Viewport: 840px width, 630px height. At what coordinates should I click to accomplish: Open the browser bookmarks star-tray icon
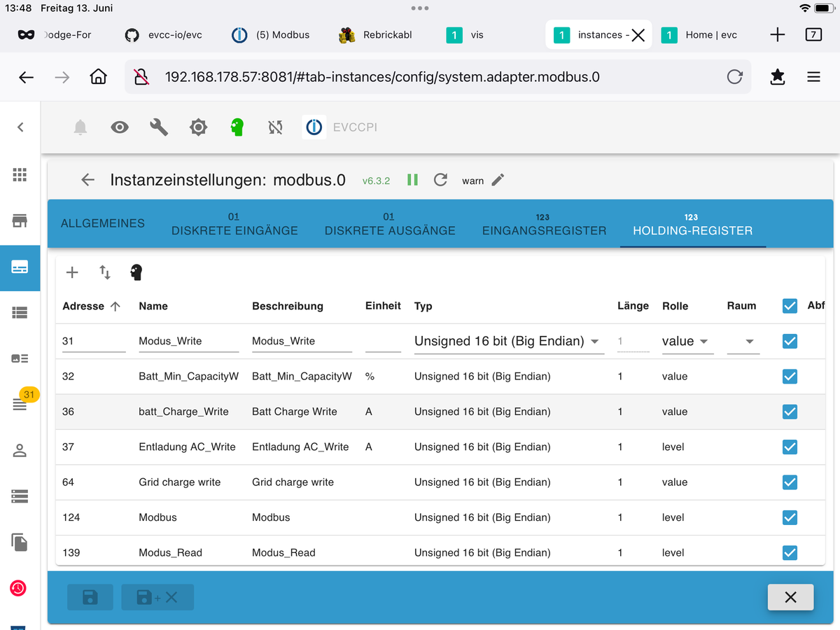click(777, 77)
